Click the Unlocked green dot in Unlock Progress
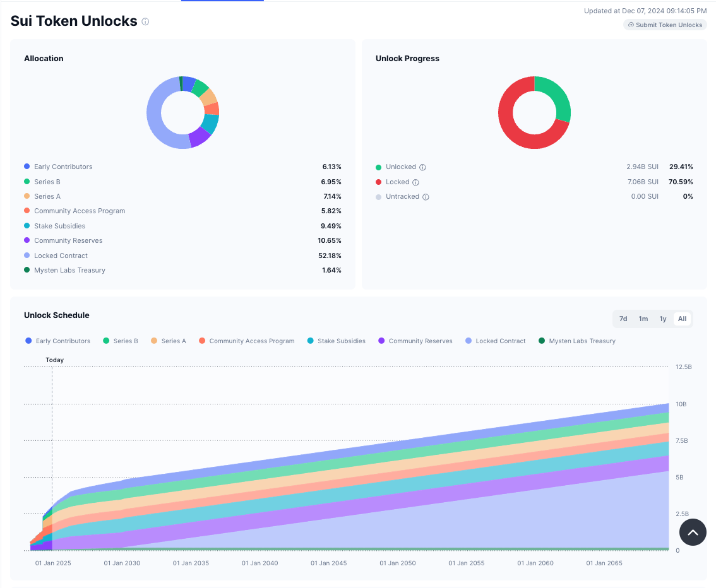 [379, 167]
